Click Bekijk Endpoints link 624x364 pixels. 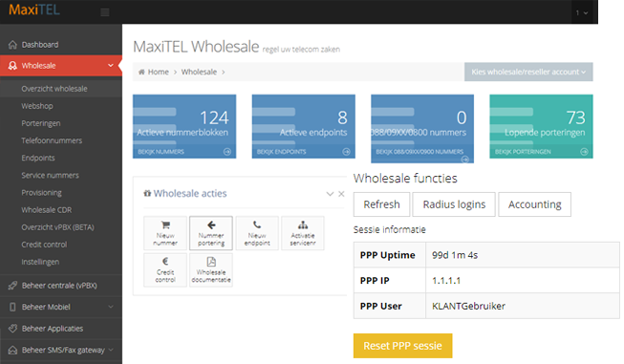281,152
